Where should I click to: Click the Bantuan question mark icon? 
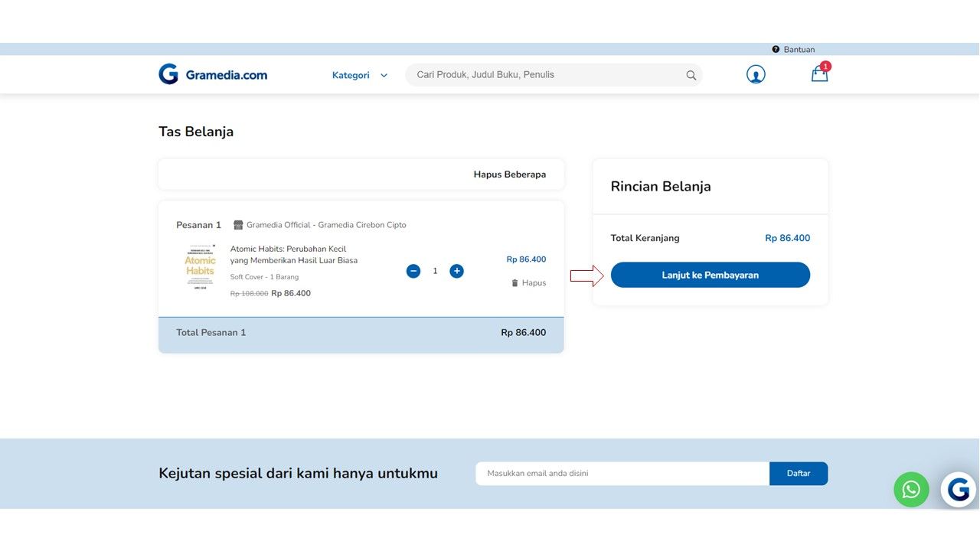(x=776, y=49)
